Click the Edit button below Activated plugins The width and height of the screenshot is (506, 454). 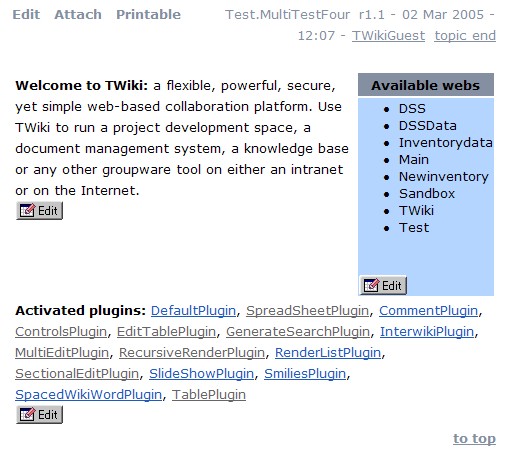pos(39,415)
